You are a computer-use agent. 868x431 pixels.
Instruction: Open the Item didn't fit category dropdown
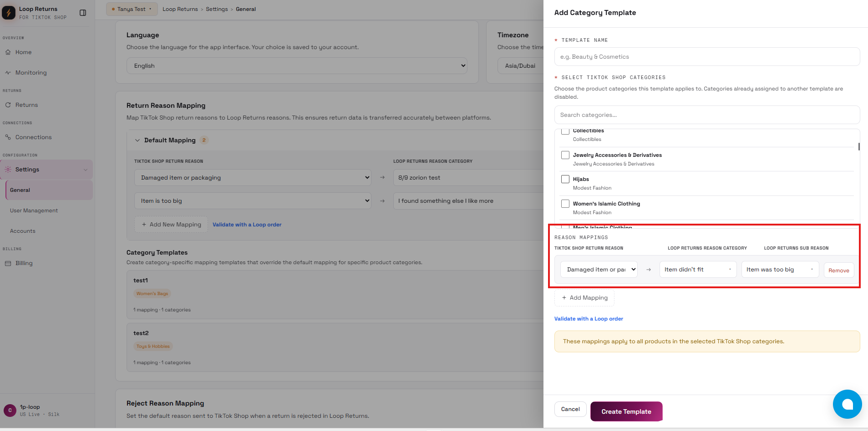698,270
